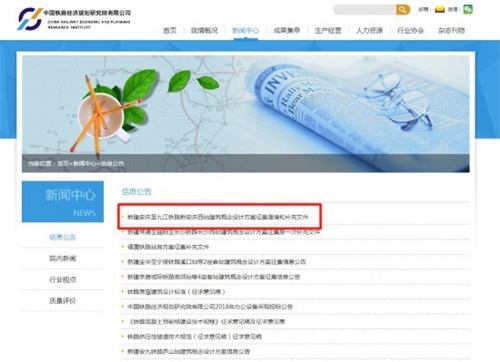Select 行业视点 in the left sidebar
This screenshot has height=362, width=500.
[63, 279]
